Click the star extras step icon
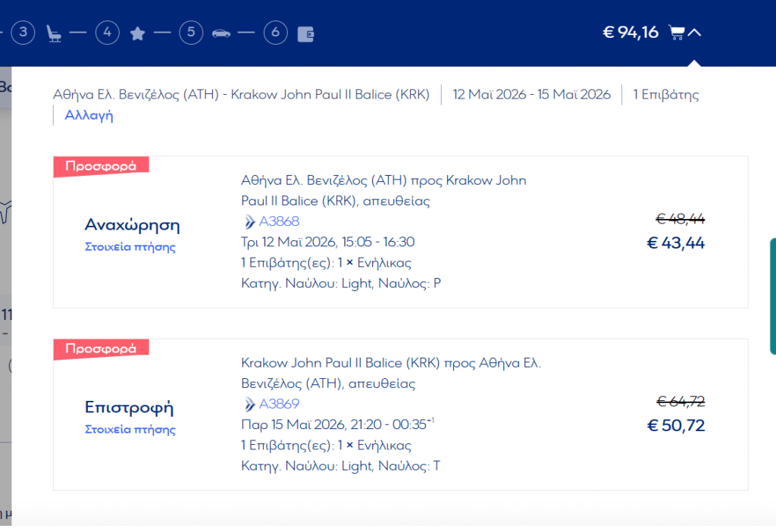 pos(137,33)
